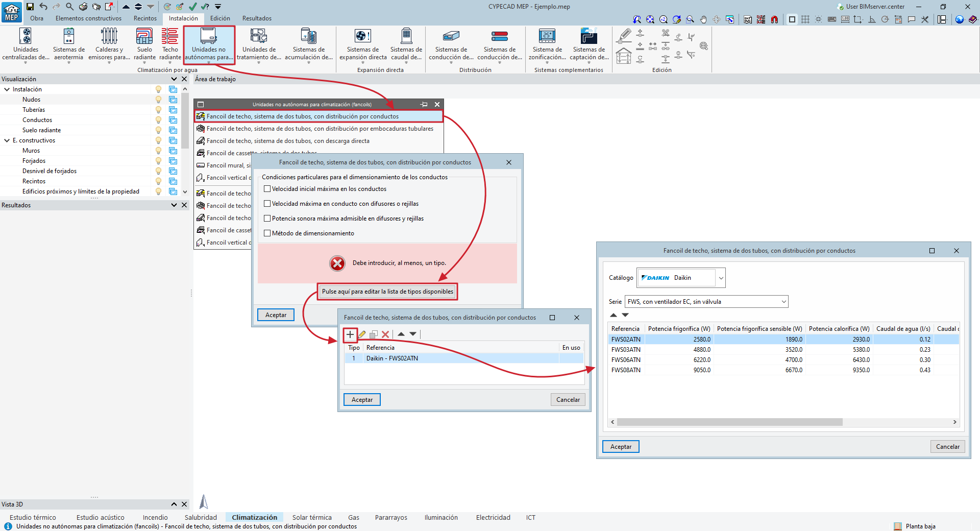The image size is (980, 531).
Task: Open Sistema de zonificación ribbon tool
Action: tap(547, 44)
